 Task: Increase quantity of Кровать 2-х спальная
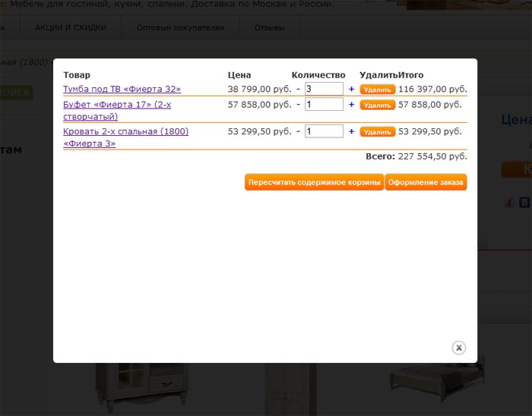coord(351,131)
